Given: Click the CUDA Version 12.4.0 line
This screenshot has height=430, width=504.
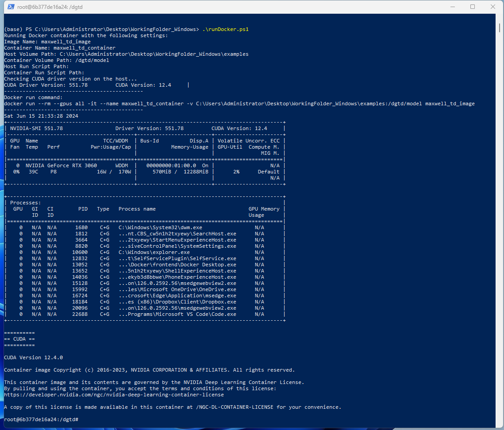Looking at the screenshot, I should (x=34, y=357).
